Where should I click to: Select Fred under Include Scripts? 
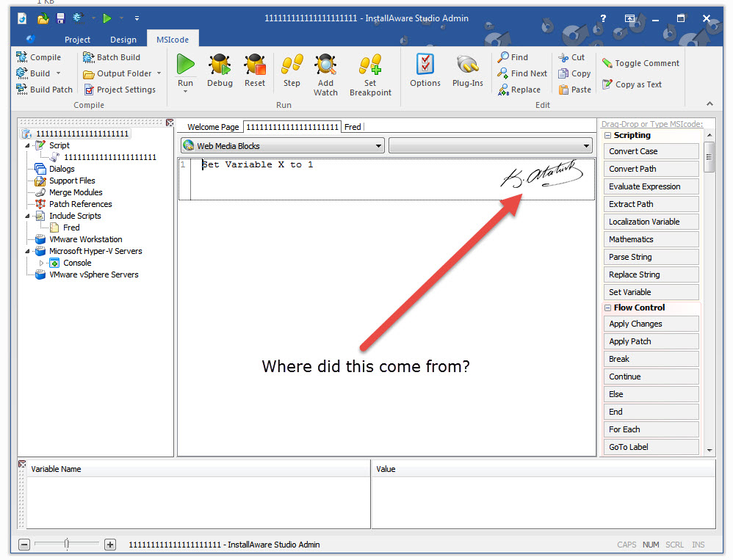tap(71, 228)
